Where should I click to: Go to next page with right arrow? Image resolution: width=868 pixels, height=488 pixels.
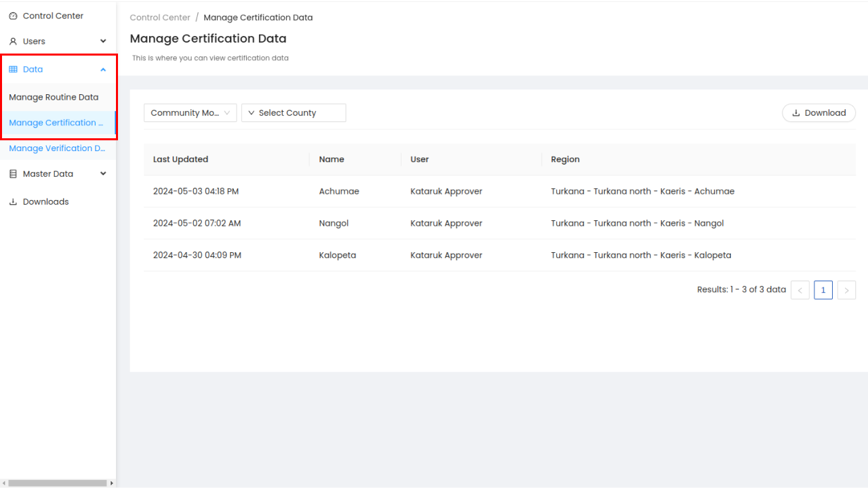coord(846,290)
